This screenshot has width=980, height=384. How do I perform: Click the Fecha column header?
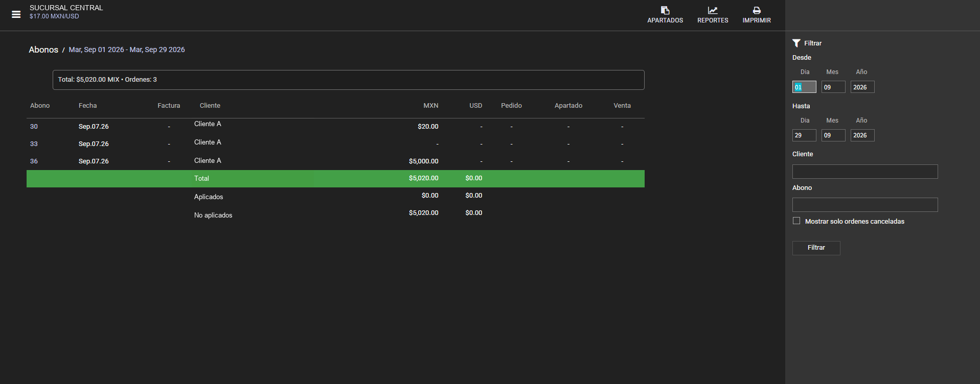(x=87, y=106)
